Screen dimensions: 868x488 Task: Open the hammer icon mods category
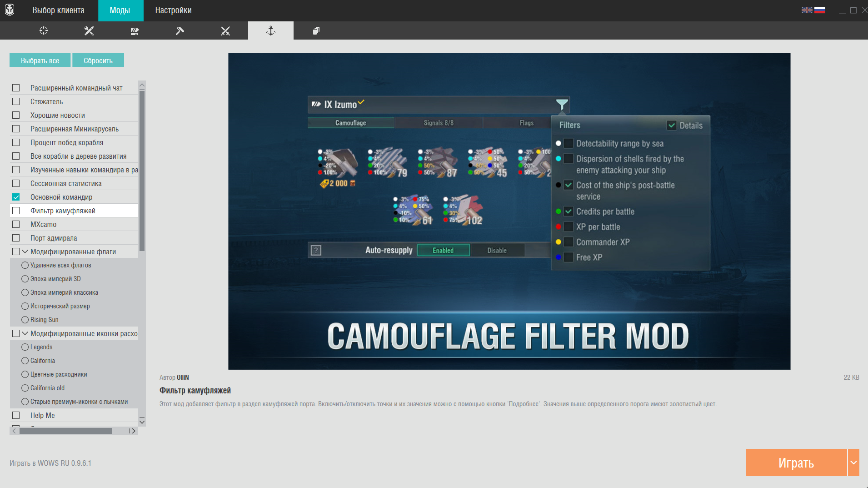[180, 30]
